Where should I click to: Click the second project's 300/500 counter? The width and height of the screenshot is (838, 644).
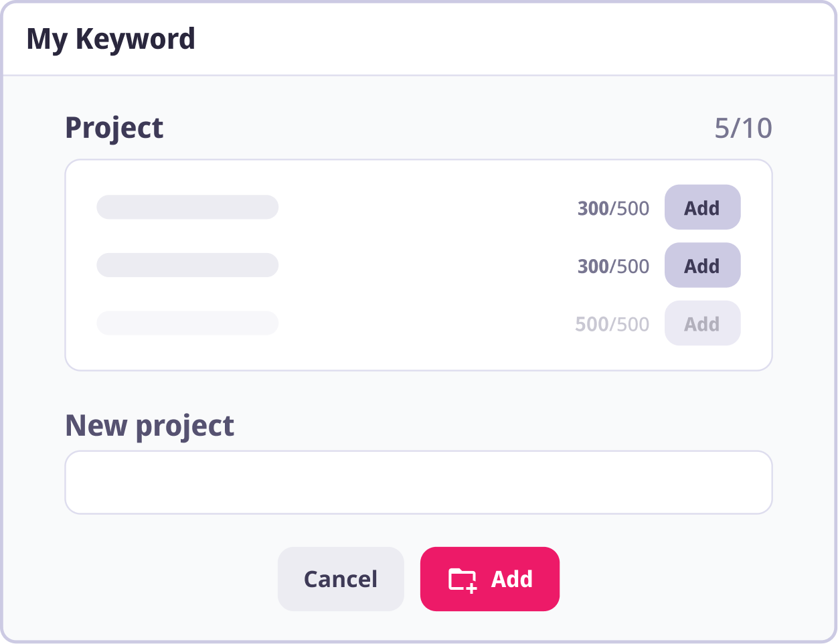pyautogui.click(x=613, y=266)
